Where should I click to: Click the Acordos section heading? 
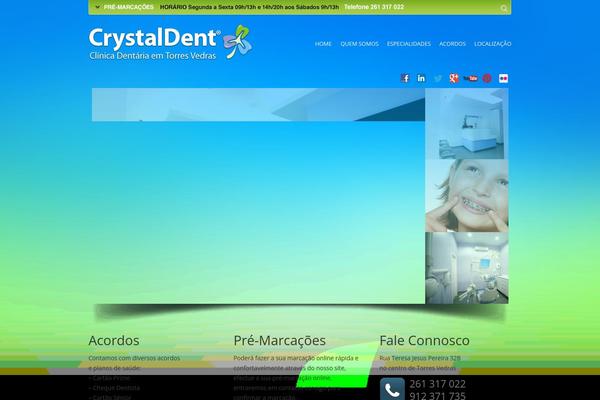click(114, 340)
